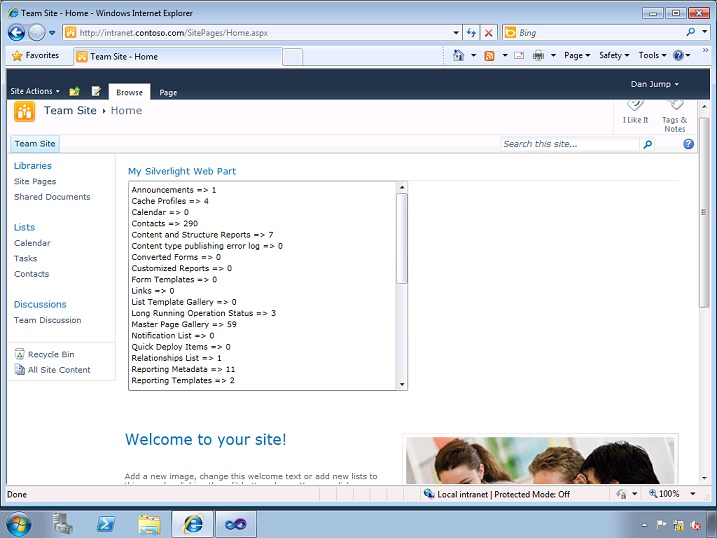
Task: Click the Read Mail toolbar icon
Action: click(x=519, y=56)
